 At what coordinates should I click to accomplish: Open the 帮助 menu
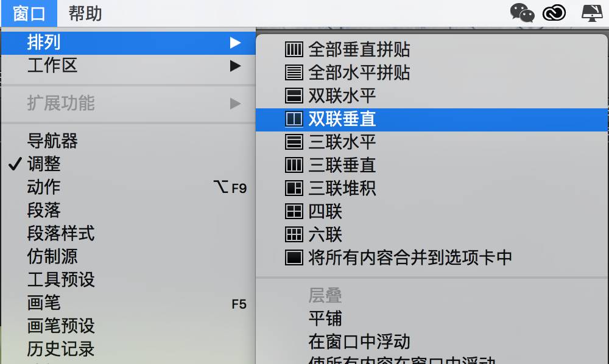pyautogui.click(x=85, y=13)
